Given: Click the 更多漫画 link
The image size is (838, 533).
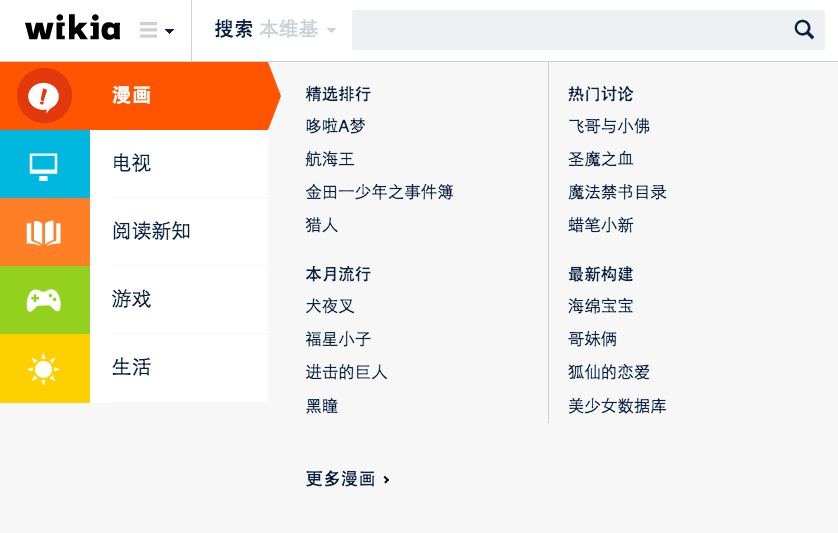Looking at the screenshot, I should tap(348, 479).
